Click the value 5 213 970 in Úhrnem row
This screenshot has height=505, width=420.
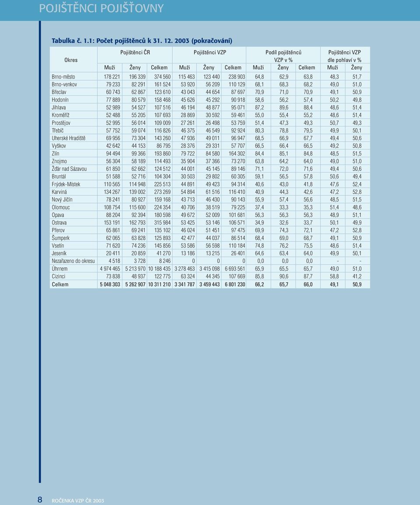(x=135, y=268)
